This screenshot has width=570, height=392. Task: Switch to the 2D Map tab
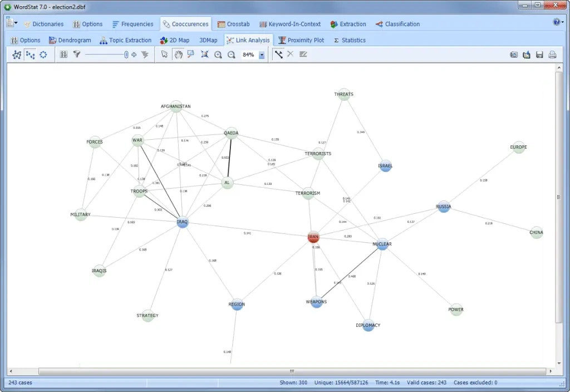[x=175, y=40]
